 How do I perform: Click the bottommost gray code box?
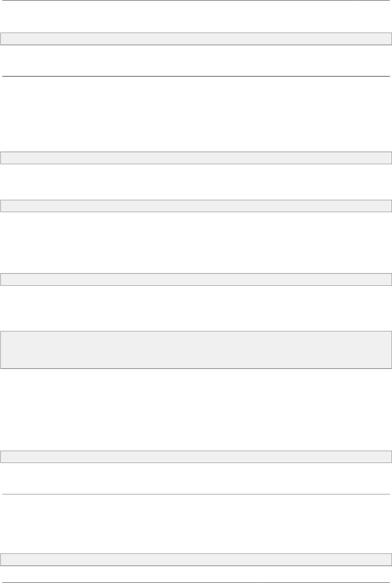pos(196,560)
